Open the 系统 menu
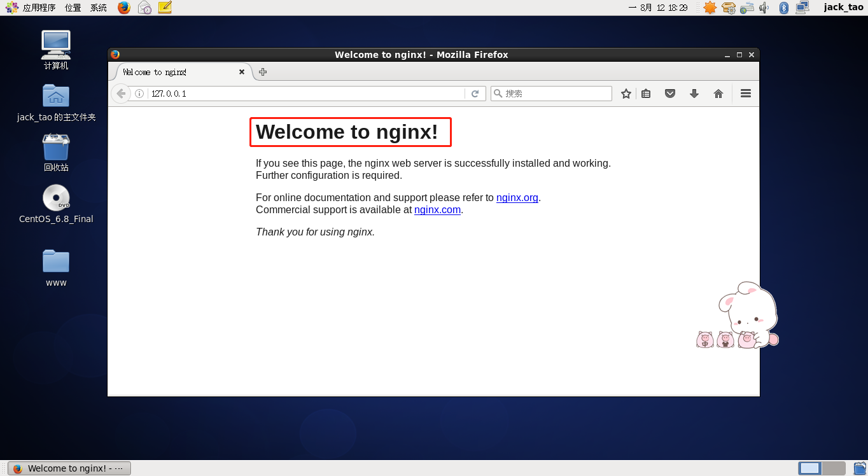The height and width of the screenshot is (476, 868). coord(99,8)
